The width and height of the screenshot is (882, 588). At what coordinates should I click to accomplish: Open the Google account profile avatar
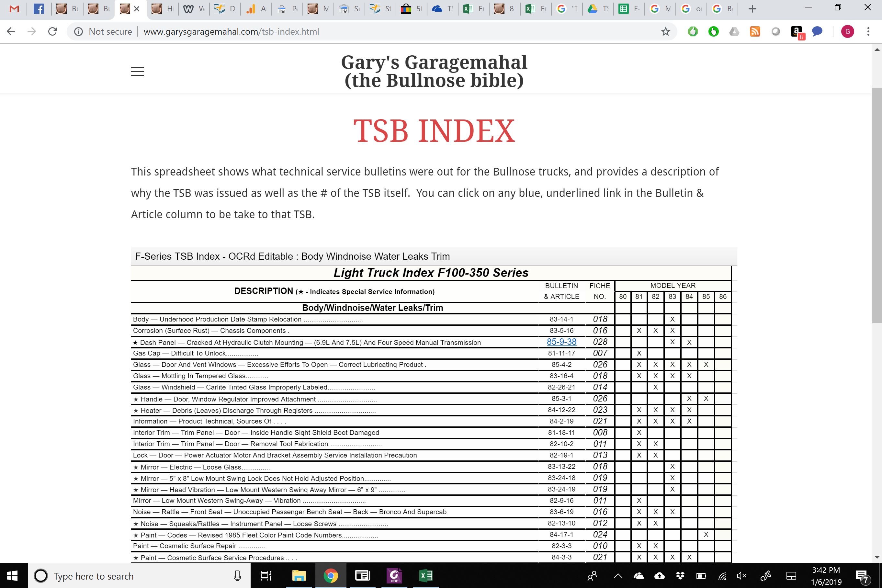click(x=847, y=31)
